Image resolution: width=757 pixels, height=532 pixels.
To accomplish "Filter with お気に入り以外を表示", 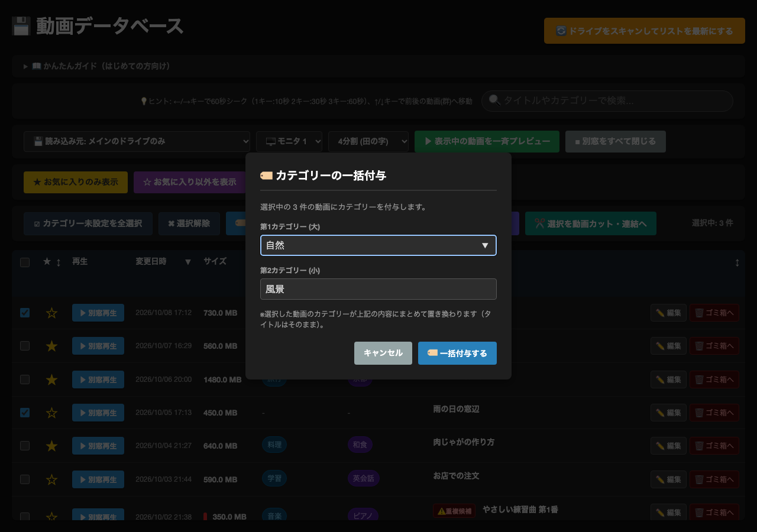I will [x=190, y=182].
